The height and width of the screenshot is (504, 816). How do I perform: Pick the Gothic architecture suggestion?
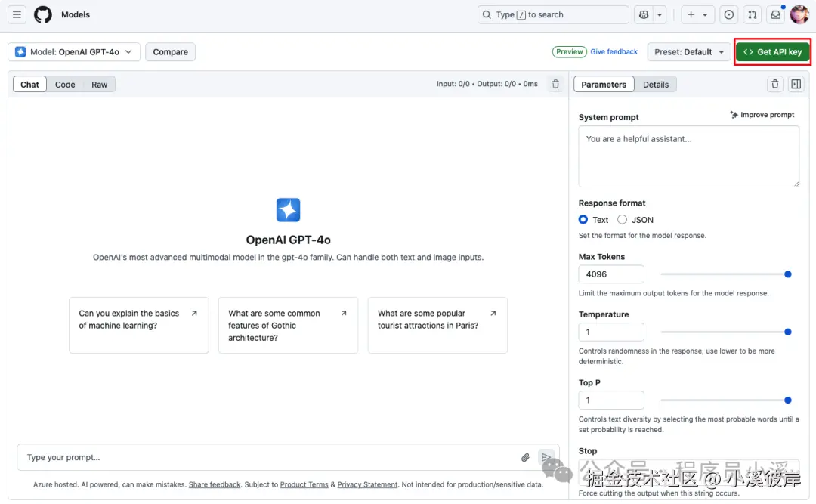click(288, 325)
